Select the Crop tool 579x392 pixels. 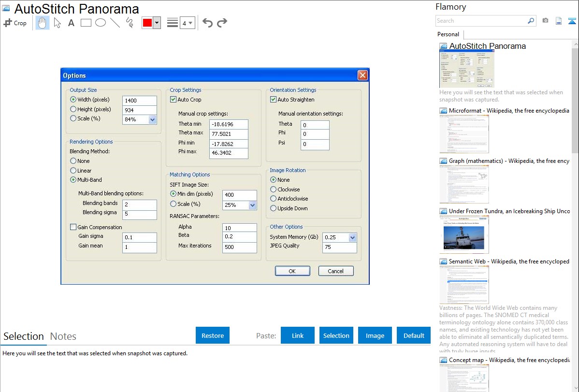(x=15, y=23)
